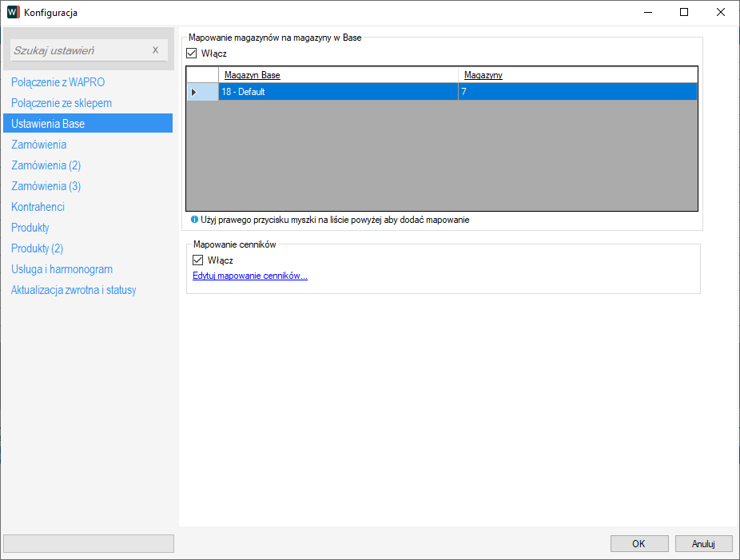This screenshot has width=740, height=560.
Task: Sort by the Magazyn Base column header
Action: pos(253,75)
